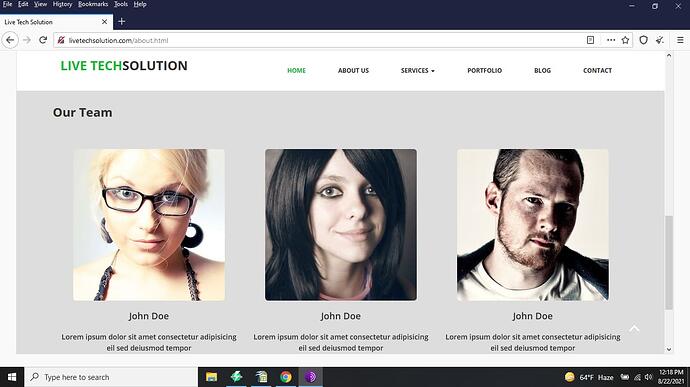690x387 pixels.
Task: Open page actions three-dot menu
Action: tap(611, 40)
